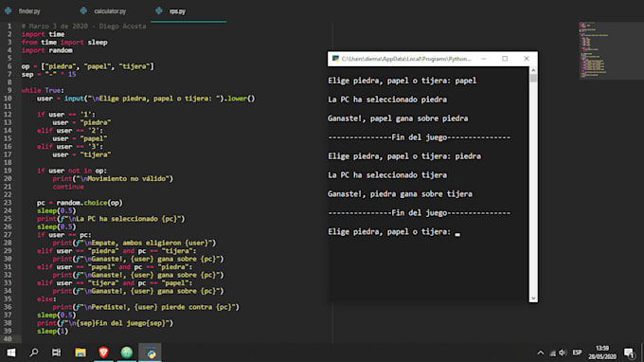Click the 'Empate, ambos eligieron' print line
Image resolution: width=644 pixels, height=362 pixels.
click(134, 243)
